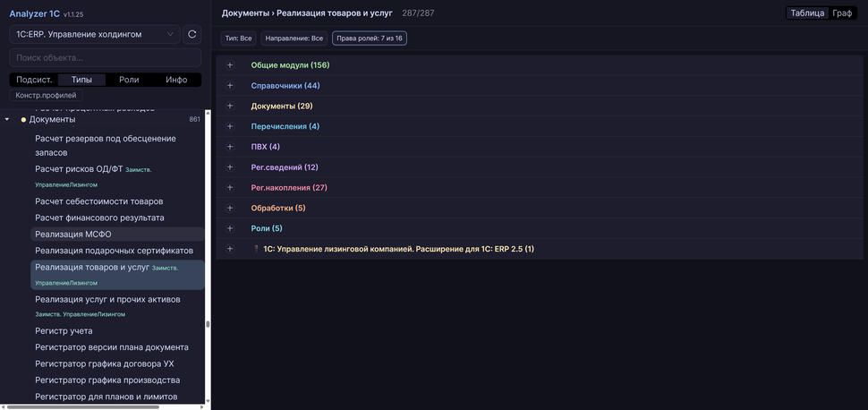This screenshot has height=410, width=868.
Task: Open the 1C:ERP. Управление холдингом configuration dropdown
Action: click(95, 34)
